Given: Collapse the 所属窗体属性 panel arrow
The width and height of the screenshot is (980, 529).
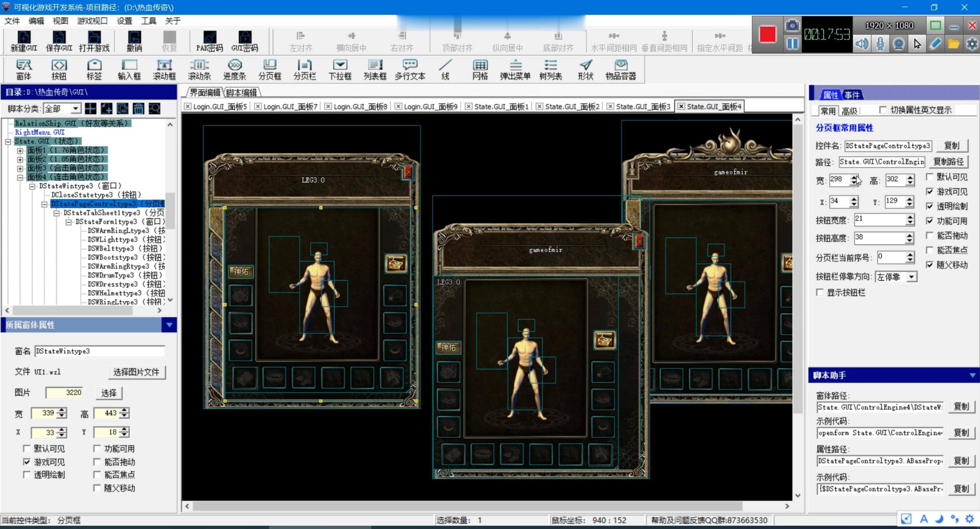Looking at the screenshot, I should point(169,325).
